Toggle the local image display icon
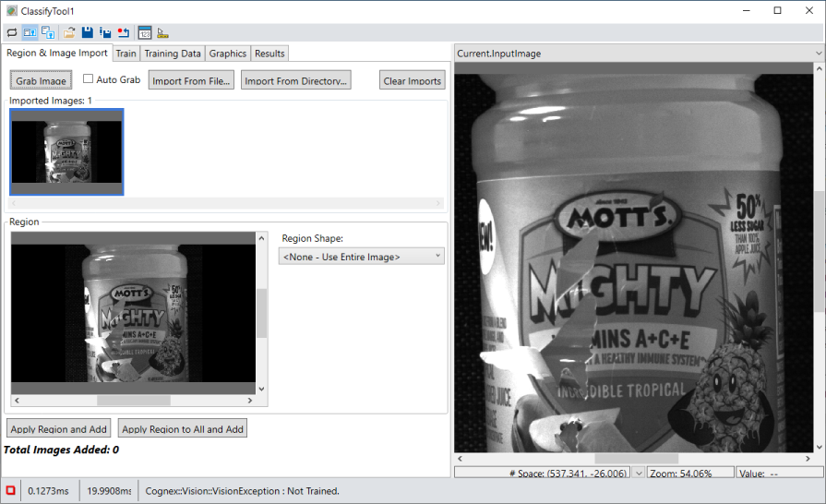The image size is (826, 504). coord(30,32)
